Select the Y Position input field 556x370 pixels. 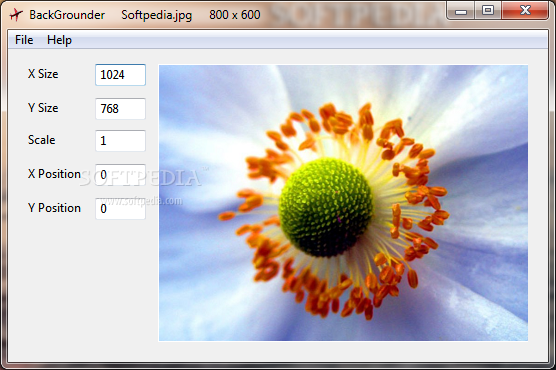pyautogui.click(x=120, y=209)
